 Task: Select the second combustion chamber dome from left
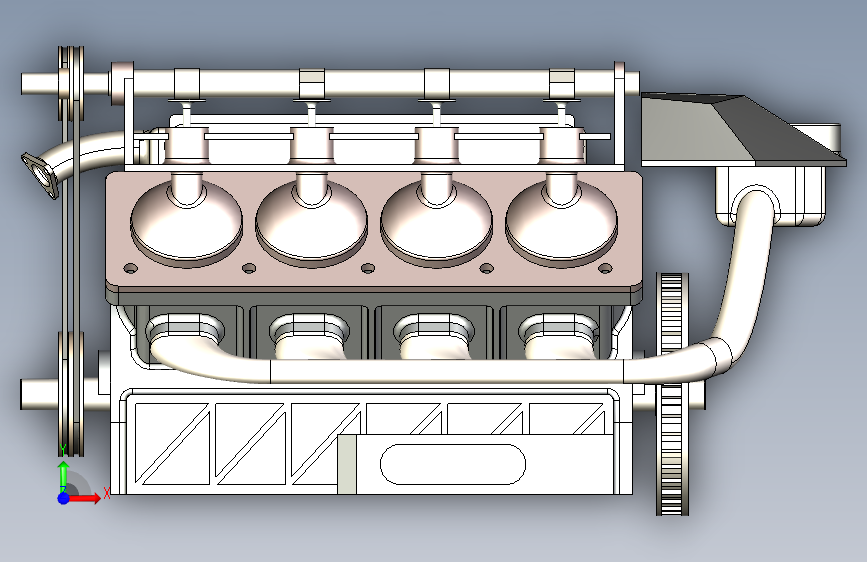point(311,221)
